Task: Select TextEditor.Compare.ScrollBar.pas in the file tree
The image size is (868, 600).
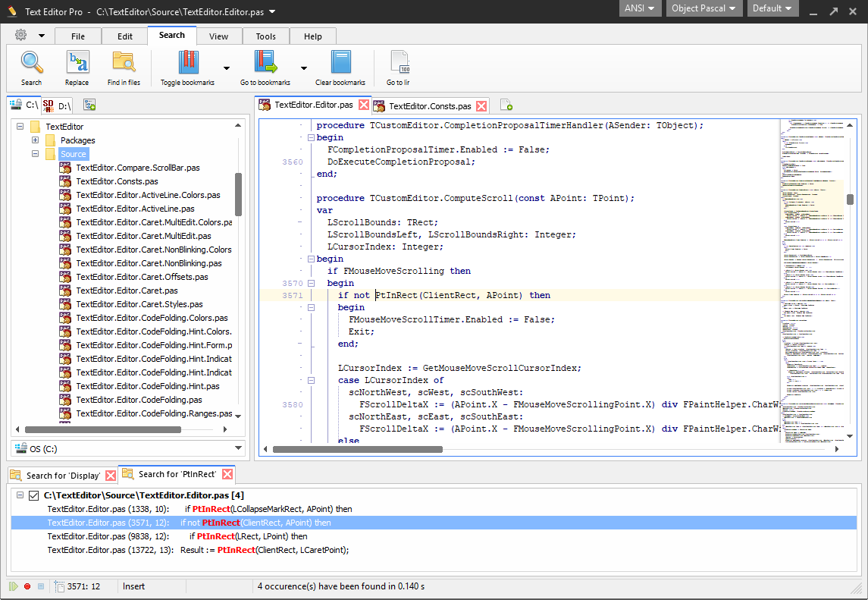Action: pos(138,168)
